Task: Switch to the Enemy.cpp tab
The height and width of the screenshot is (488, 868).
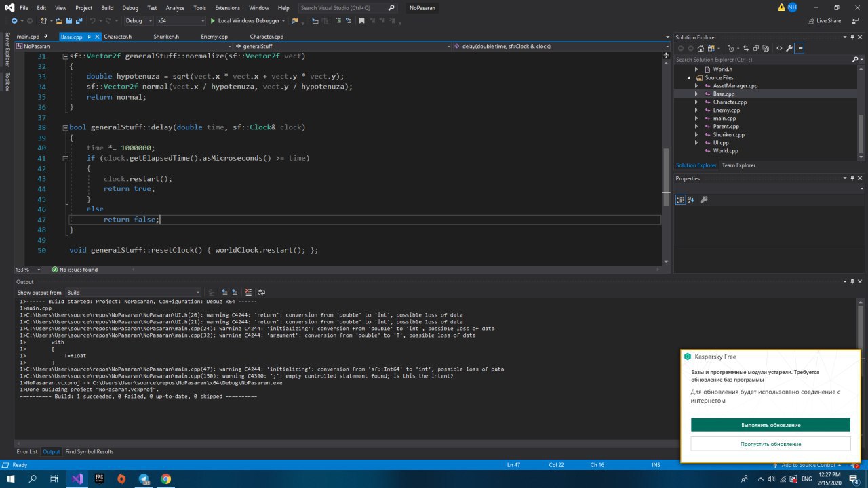Action: click(x=214, y=37)
